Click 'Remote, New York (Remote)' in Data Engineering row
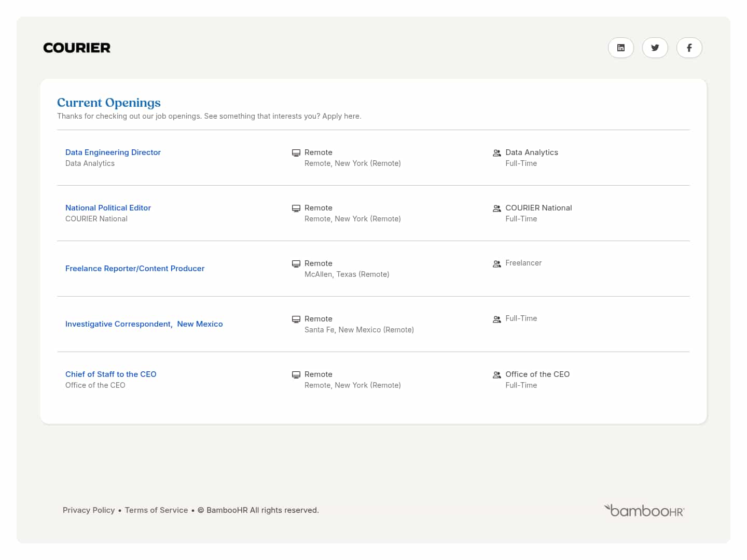747x560 pixels. (x=353, y=163)
